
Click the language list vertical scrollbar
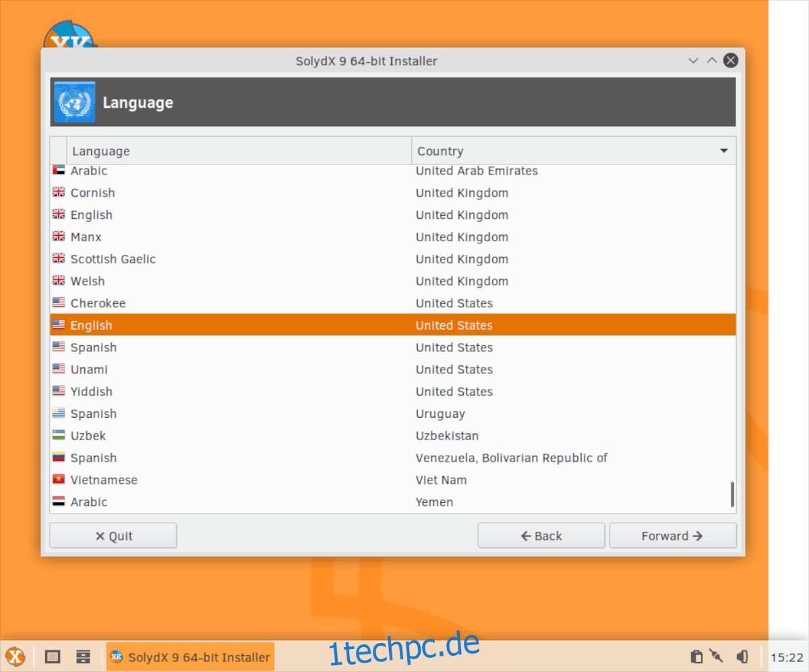coord(732,495)
